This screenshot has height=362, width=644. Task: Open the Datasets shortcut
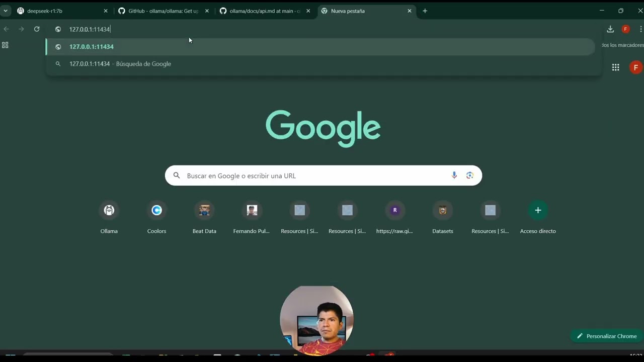pyautogui.click(x=443, y=217)
